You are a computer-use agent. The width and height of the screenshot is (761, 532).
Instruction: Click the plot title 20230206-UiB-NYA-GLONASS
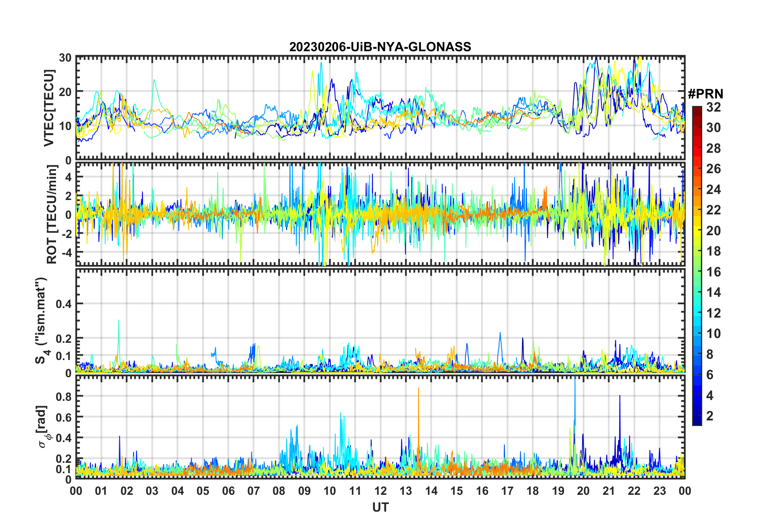pos(380,47)
